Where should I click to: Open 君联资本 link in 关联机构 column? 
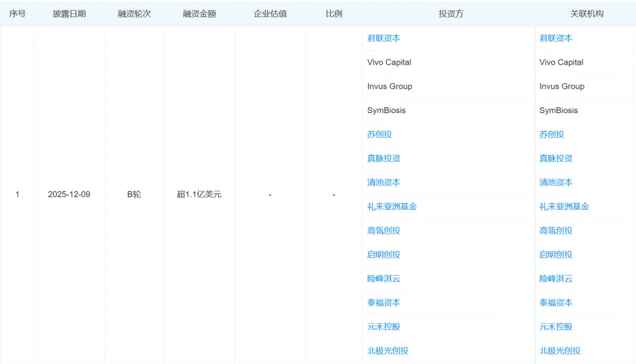[x=556, y=38]
